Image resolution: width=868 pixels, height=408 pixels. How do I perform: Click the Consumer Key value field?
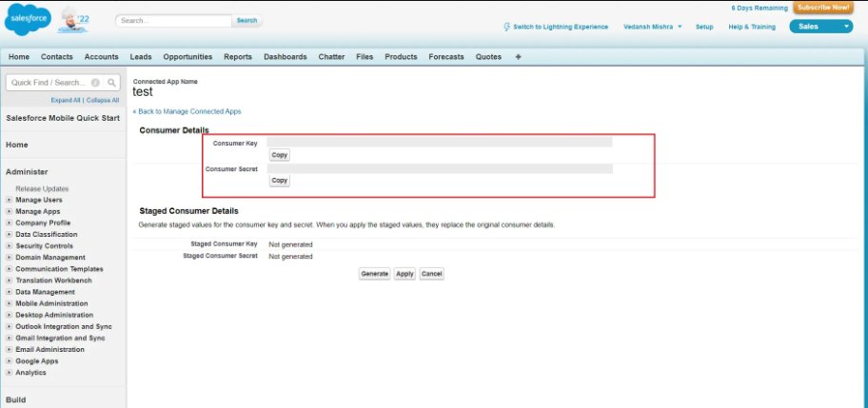(x=440, y=143)
